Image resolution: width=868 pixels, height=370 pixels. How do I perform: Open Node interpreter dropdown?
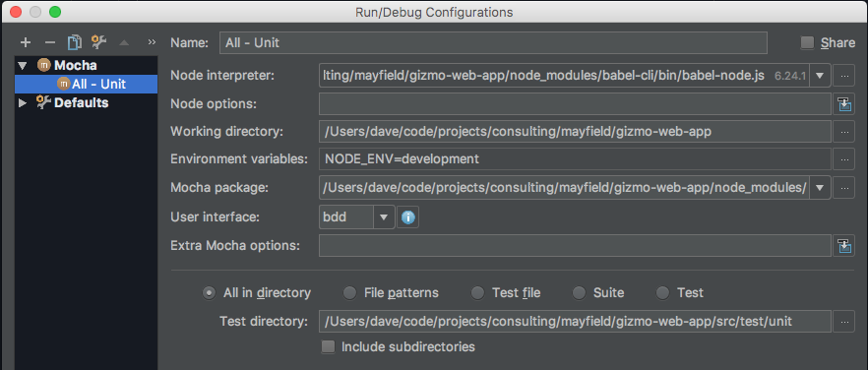(x=820, y=76)
